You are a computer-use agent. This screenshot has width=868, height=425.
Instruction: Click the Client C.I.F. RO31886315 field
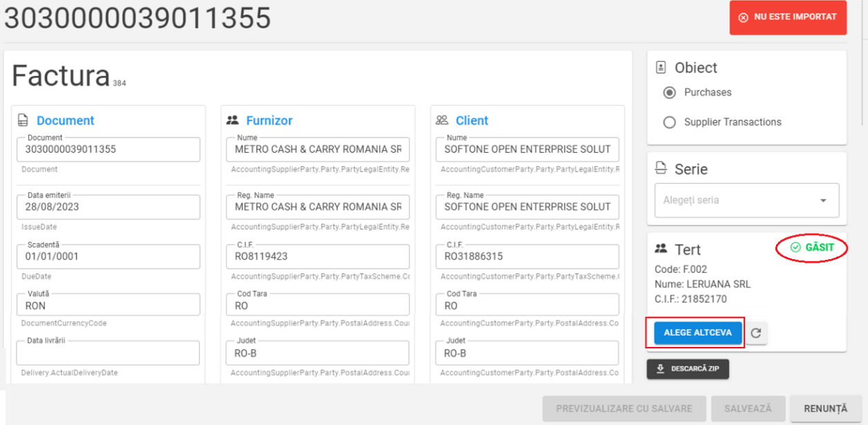528,256
